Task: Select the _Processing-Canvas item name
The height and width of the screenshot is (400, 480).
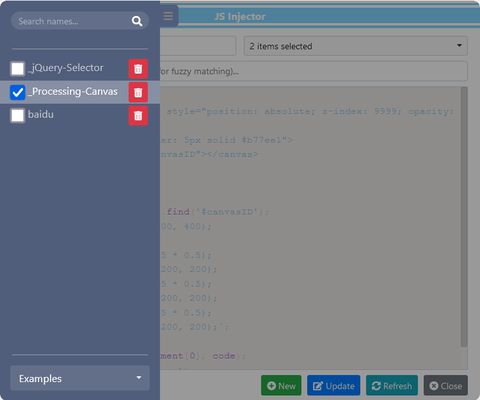Action: click(x=73, y=91)
